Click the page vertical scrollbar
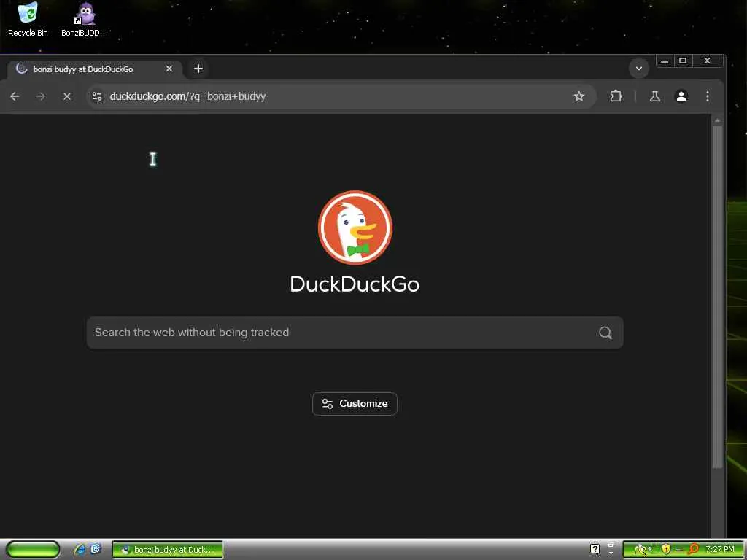The height and width of the screenshot is (560, 747). (x=718, y=297)
